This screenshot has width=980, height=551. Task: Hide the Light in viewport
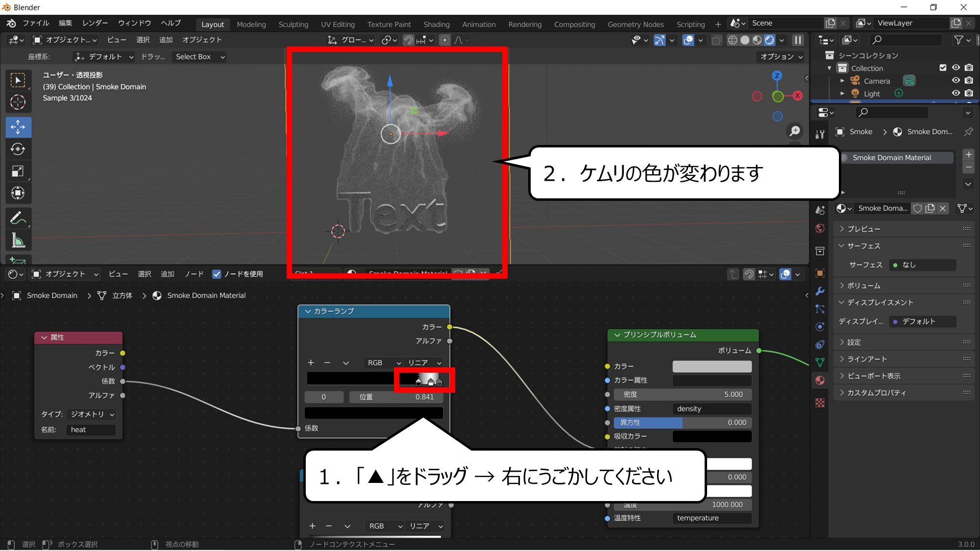tap(955, 93)
